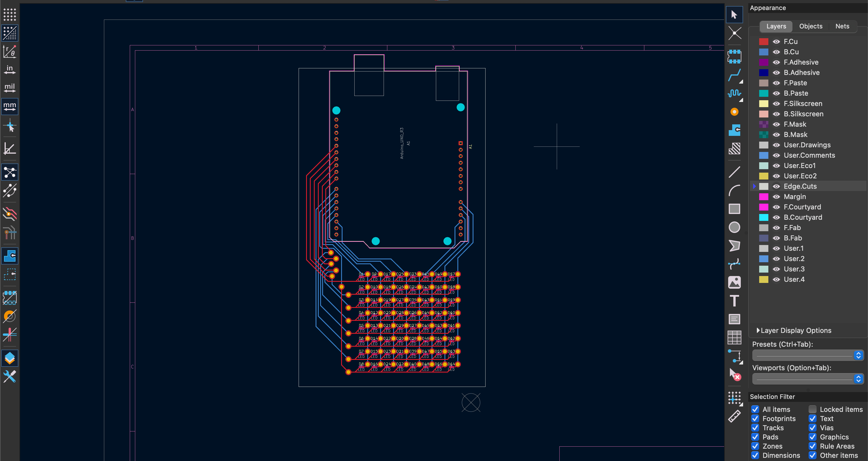
Task: Switch units to inches
Action: point(9,70)
